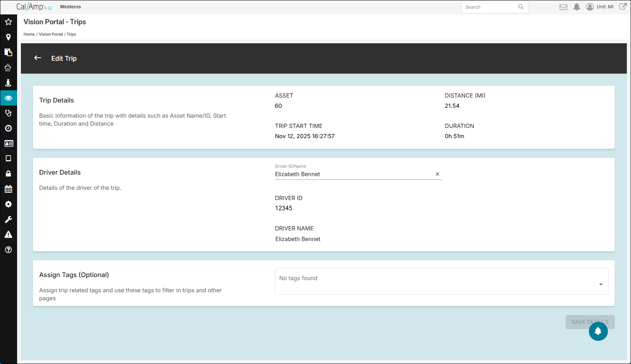Select the eye Vision Portal icon
The width and height of the screenshot is (631, 364).
click(8, 98)
